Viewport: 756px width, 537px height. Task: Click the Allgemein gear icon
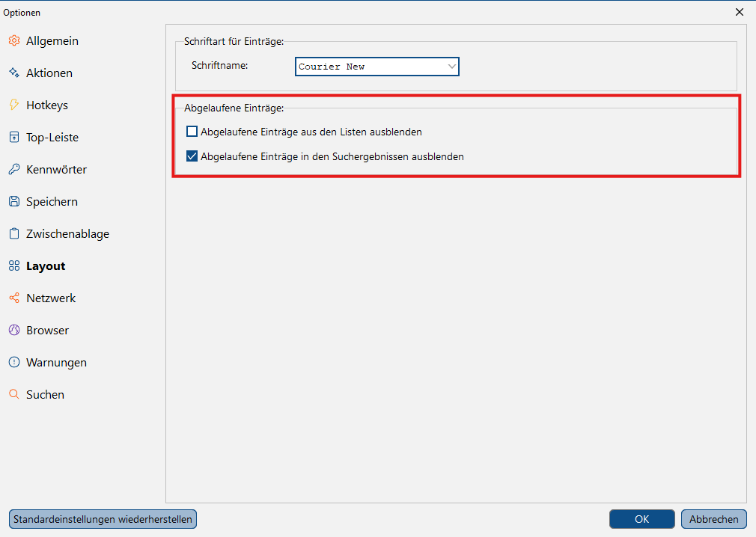pyautogui.click(x=14, y=41)
